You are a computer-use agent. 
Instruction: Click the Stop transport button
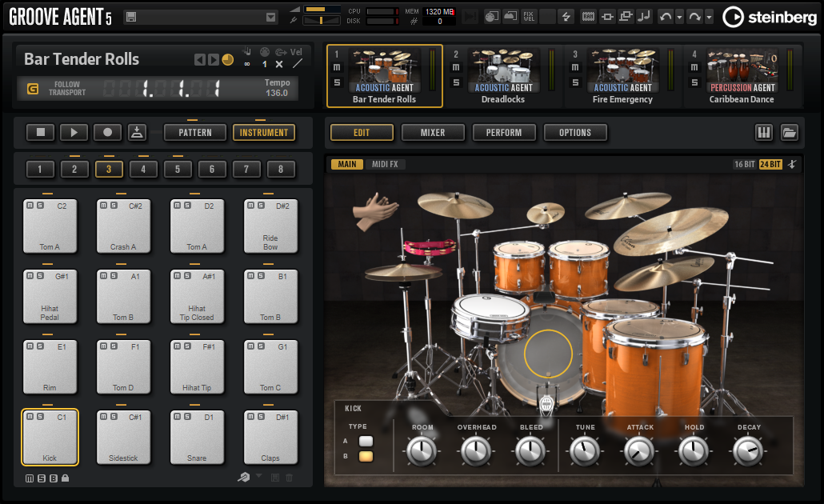pyautogui.click(x=41, y=133)
